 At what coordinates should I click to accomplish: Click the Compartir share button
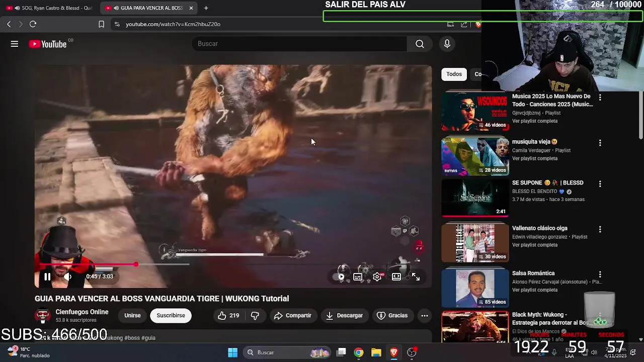(x=293, y=316)
